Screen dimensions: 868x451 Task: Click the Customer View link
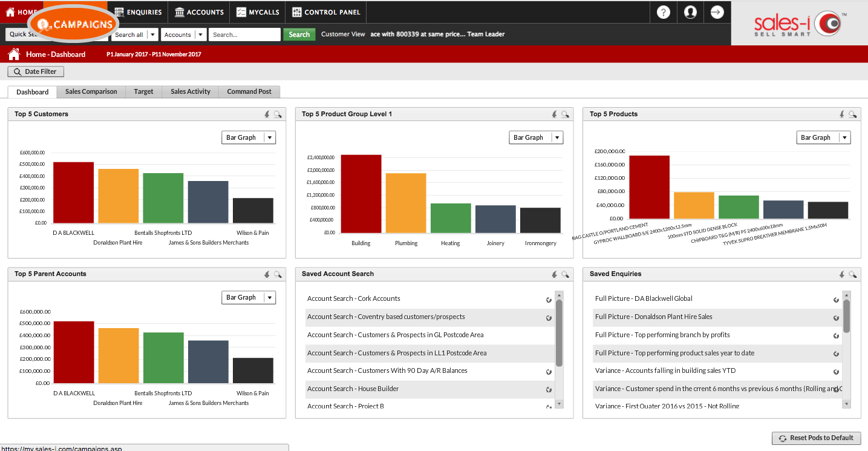pyautogui.click(x=343, y=34)
